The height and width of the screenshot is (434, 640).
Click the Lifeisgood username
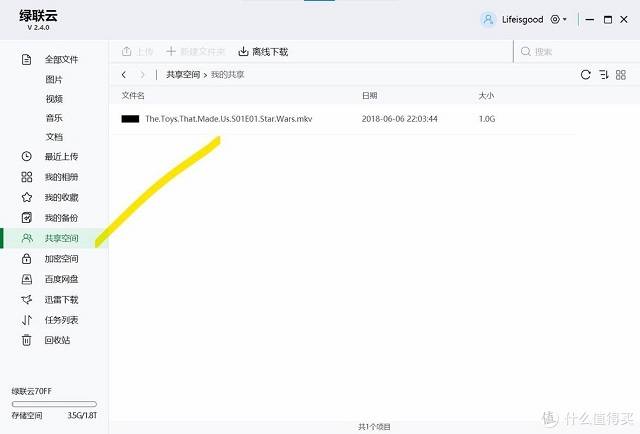[x=522, y=20]
